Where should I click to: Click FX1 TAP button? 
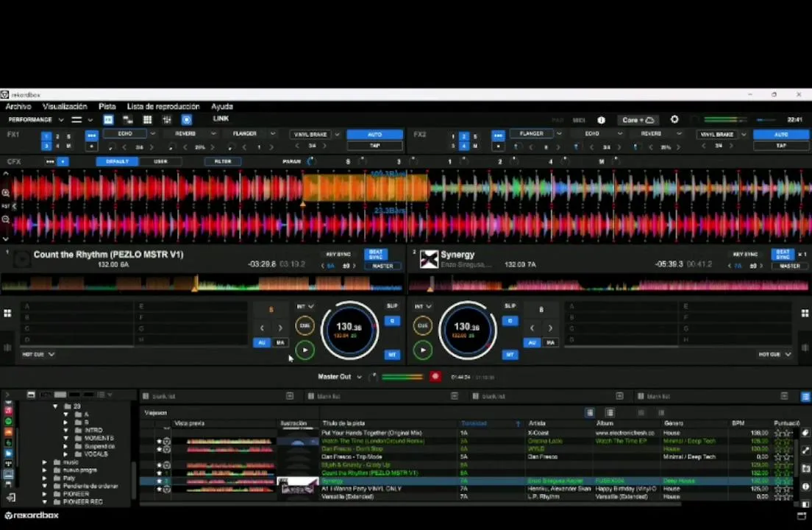(x=375, y=146)
